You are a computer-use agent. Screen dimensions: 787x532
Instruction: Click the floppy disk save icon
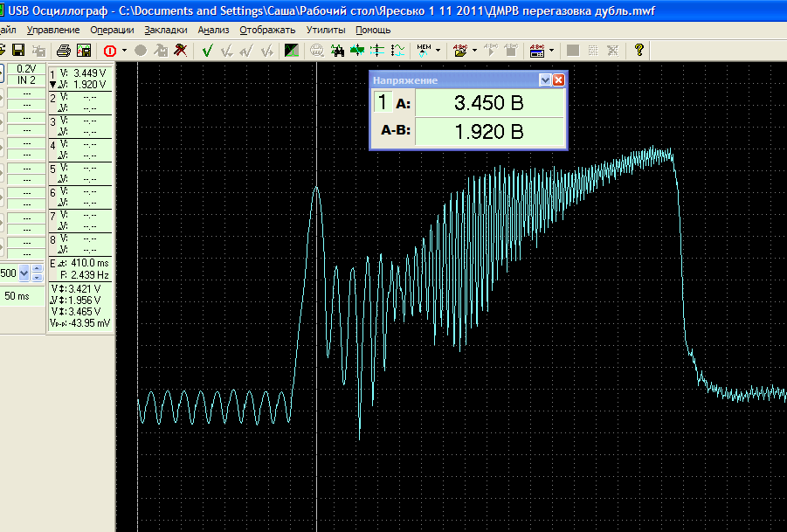tap(18, 50)
